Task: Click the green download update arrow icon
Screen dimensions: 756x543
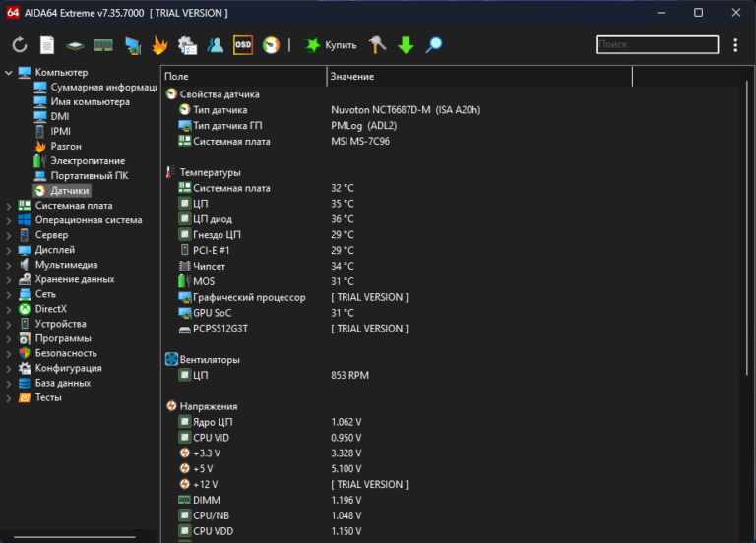Action: pyautogui.click(x=406, y=45)
